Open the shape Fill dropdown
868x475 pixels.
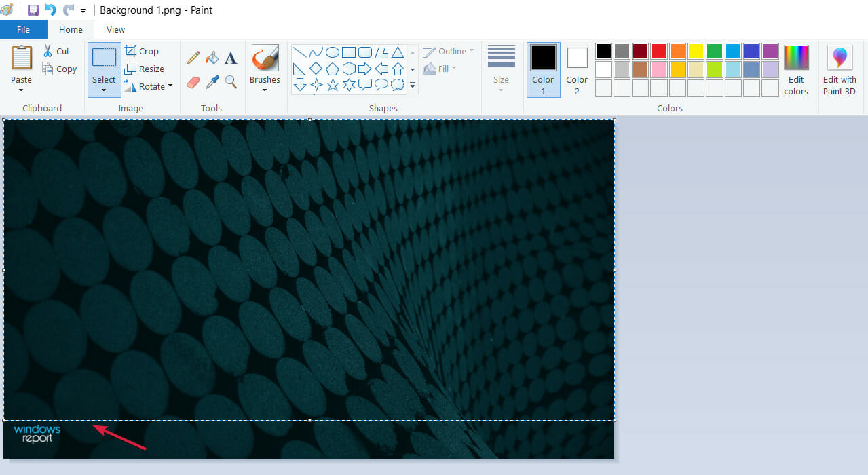click(x=454, y=69)
